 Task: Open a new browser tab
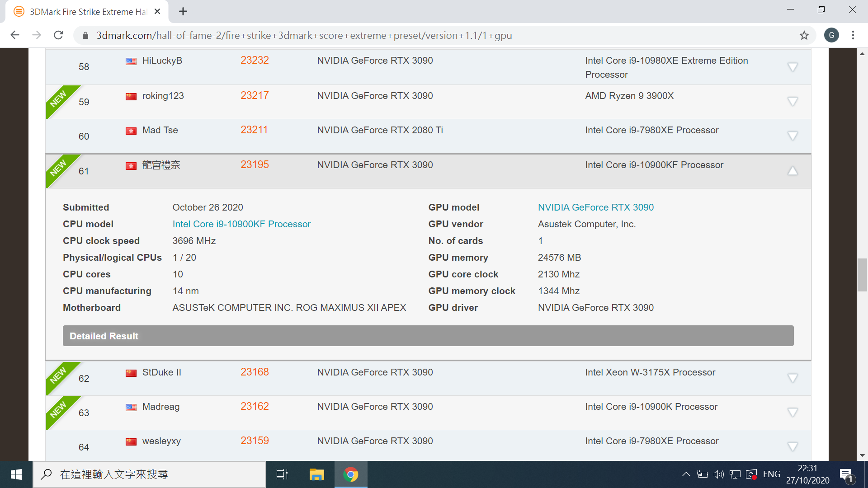tap(183, 12)
